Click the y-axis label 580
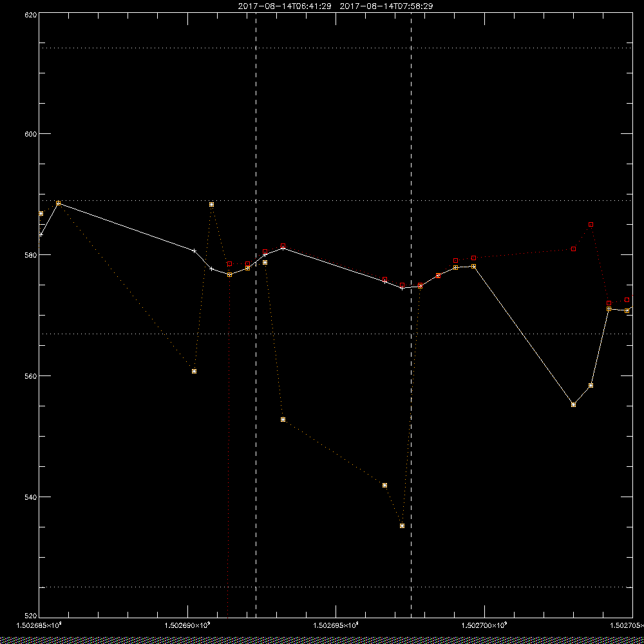Screen dimensions: 644x644 pos(32,254)
